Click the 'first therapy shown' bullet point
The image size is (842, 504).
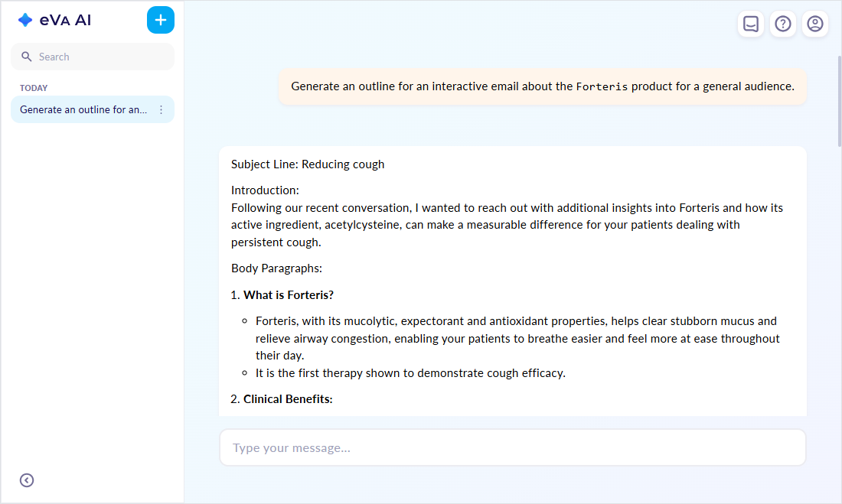(410, 373)
